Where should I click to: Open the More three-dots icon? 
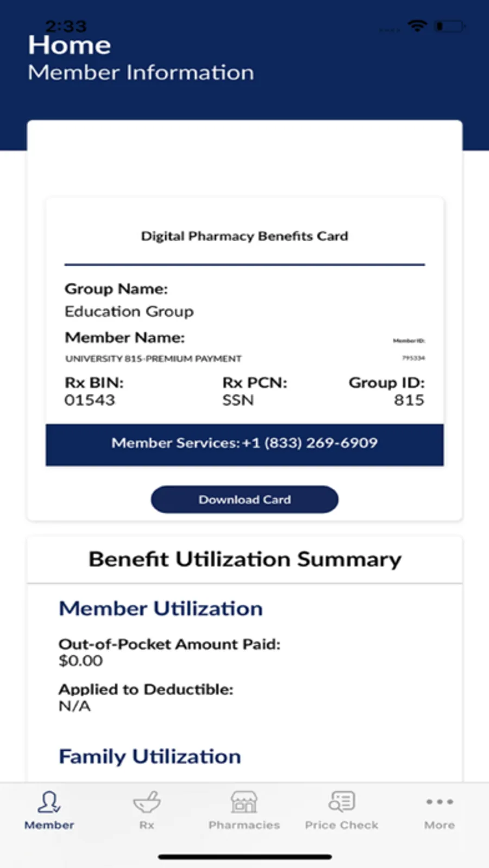click(x=440, y=802)
